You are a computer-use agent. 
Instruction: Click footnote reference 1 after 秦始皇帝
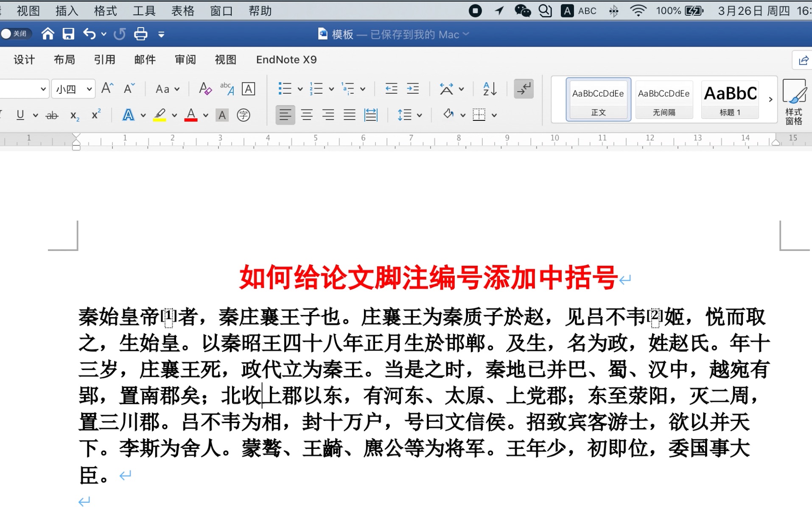(168, 316)
